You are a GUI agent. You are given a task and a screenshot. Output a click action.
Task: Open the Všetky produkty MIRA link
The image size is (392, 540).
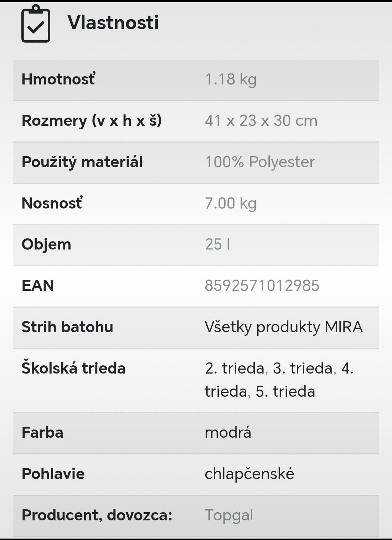pos(284,327)
